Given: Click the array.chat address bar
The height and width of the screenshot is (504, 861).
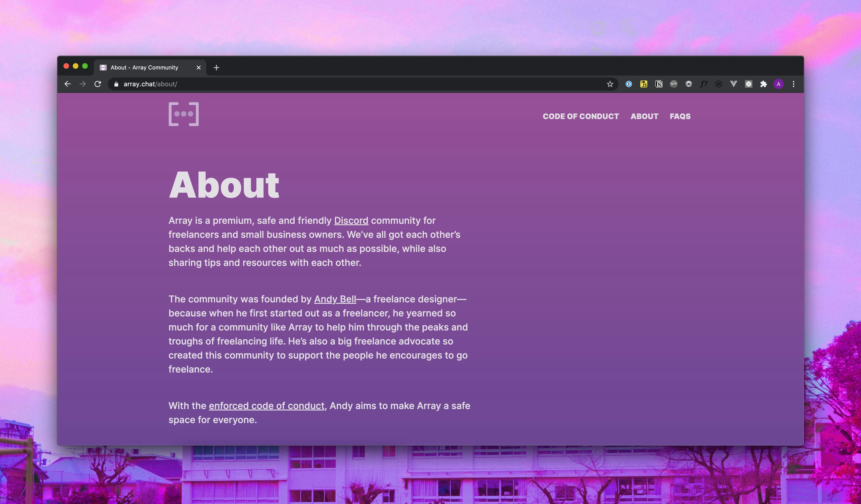Looking at the screenshot, I should point(342,84).
